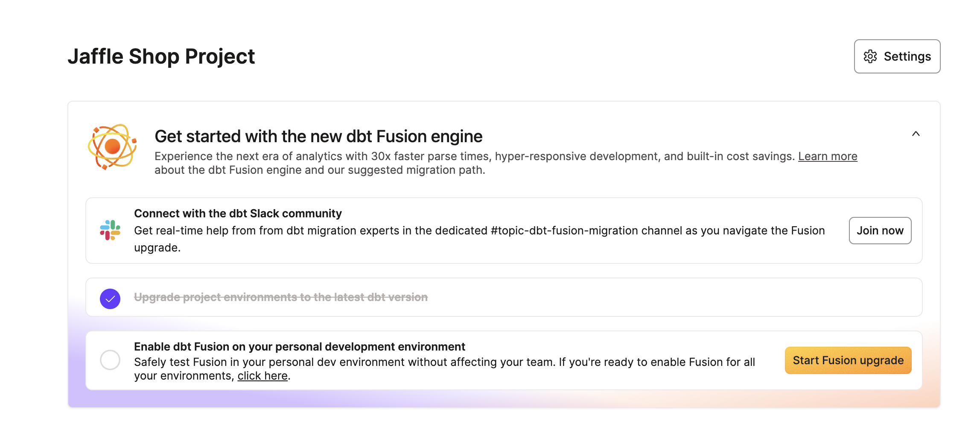Follow the click here link

pos(262,376)
